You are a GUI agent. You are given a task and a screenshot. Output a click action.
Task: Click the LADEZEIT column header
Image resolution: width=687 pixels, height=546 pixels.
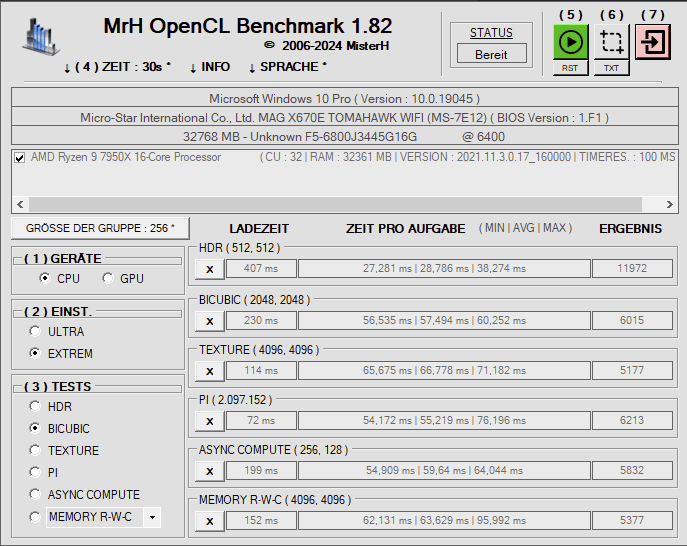[259, 228]
